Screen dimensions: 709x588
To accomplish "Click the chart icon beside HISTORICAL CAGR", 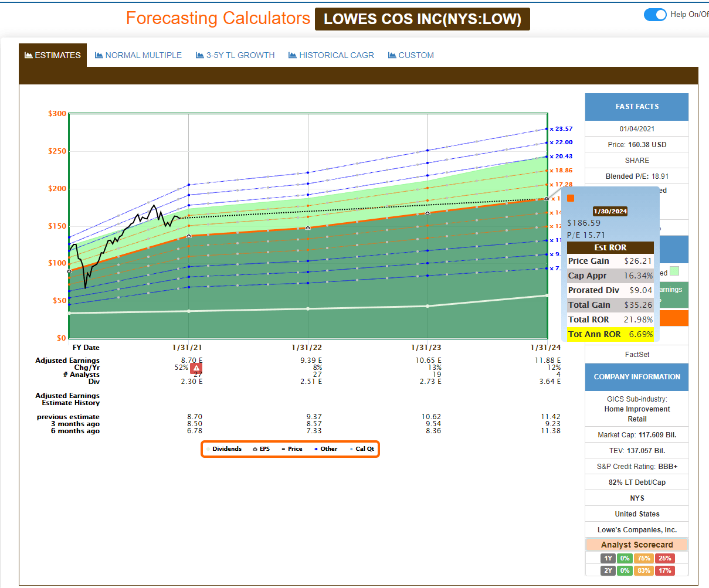I will click(291, 55).
